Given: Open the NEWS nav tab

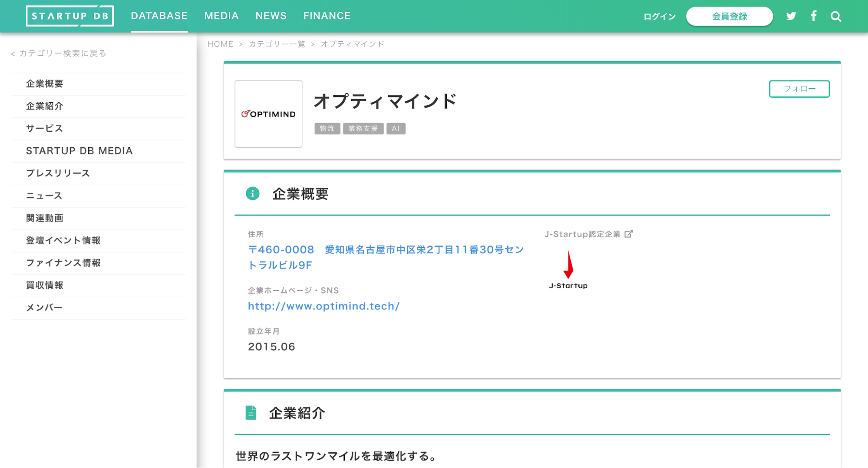Looking at the screenshot, I should point(271,16).
